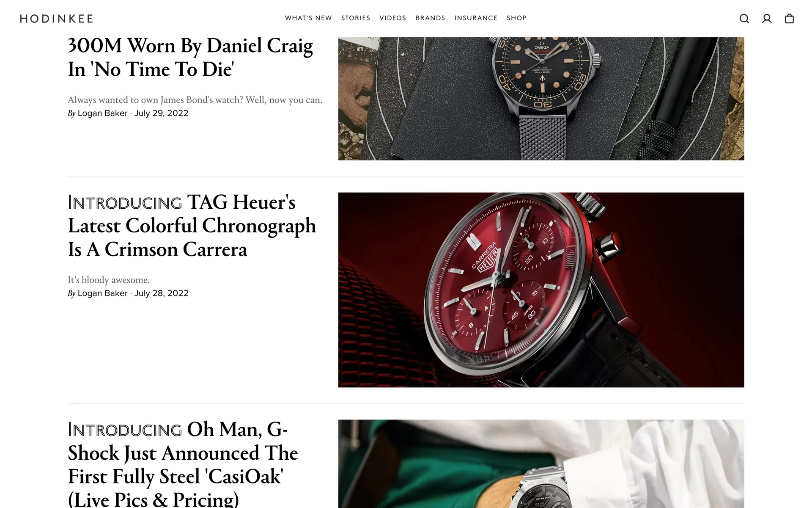Viewport: 812px width, 508px height.
Task: View the red TAG Heuer Carrera image
Action: coord(541,290)
